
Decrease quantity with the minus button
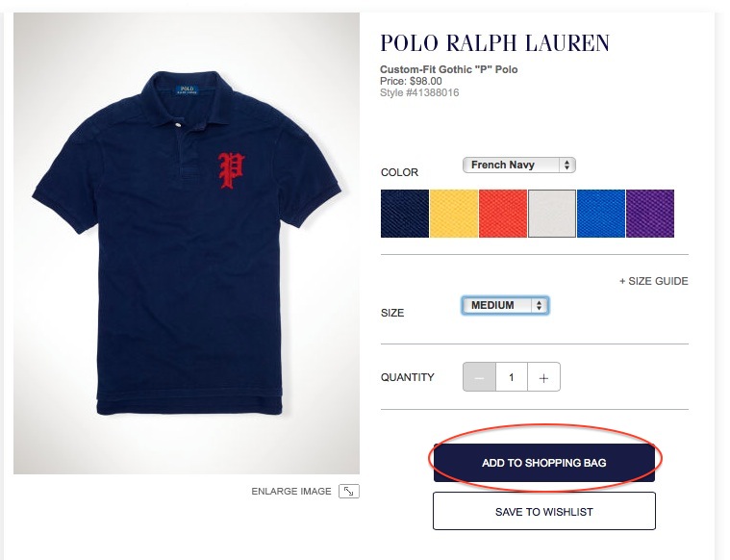coord(479,377)
